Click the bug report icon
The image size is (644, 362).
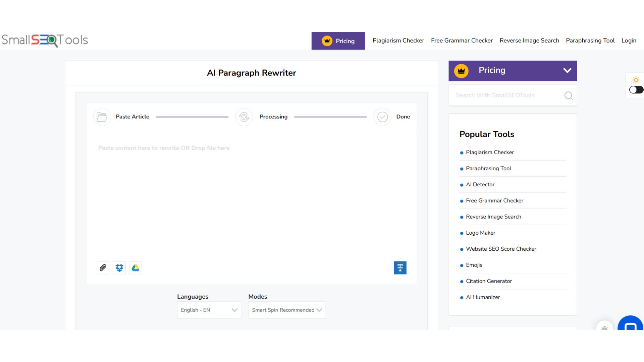point(604,327)
